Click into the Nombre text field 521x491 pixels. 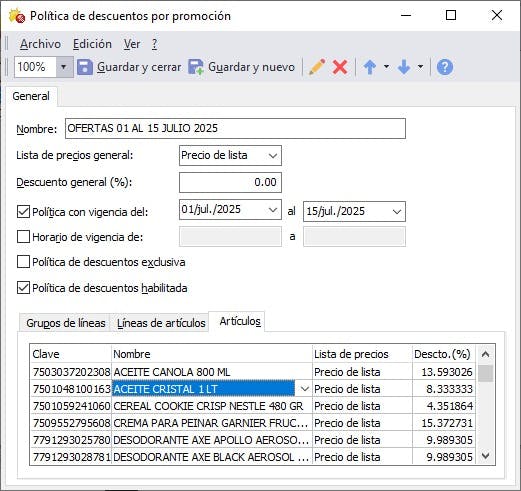(235, 128)
